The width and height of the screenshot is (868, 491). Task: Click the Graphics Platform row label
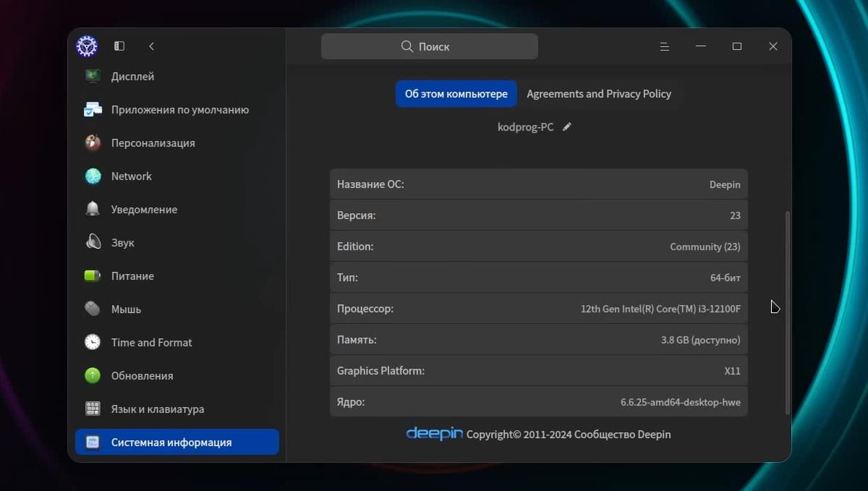click(x=380, y=370)
